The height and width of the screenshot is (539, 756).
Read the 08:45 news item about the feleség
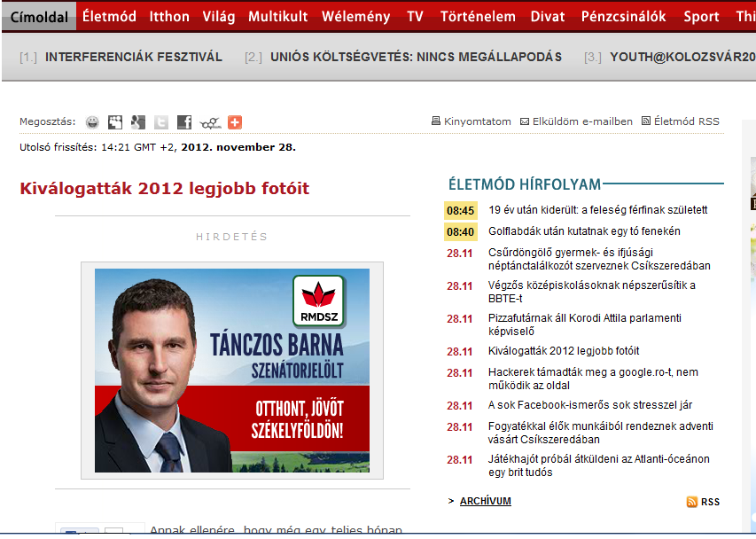click(597, 210)
